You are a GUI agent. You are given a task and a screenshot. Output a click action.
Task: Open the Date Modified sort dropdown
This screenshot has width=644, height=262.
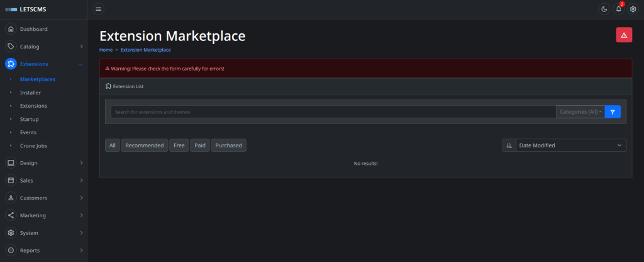click(571, 145)
